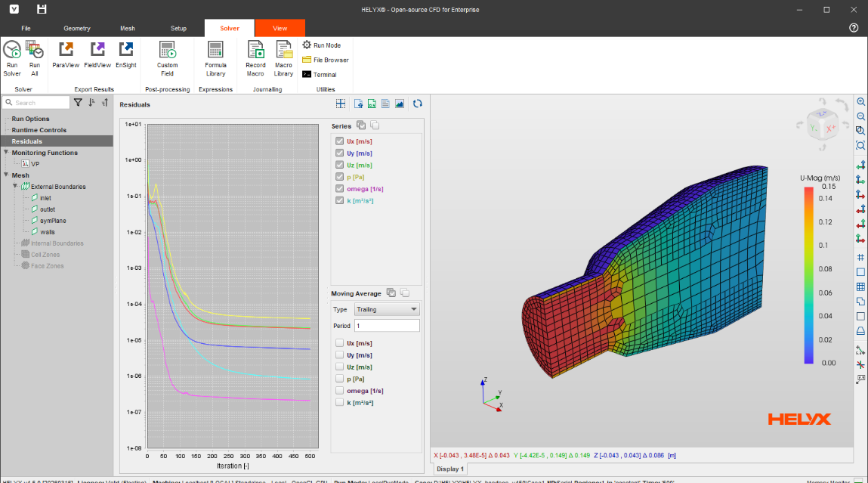868x483 pixels.
Task: Open the Custom Field post-processing tool
Action: tap(167, 58)
